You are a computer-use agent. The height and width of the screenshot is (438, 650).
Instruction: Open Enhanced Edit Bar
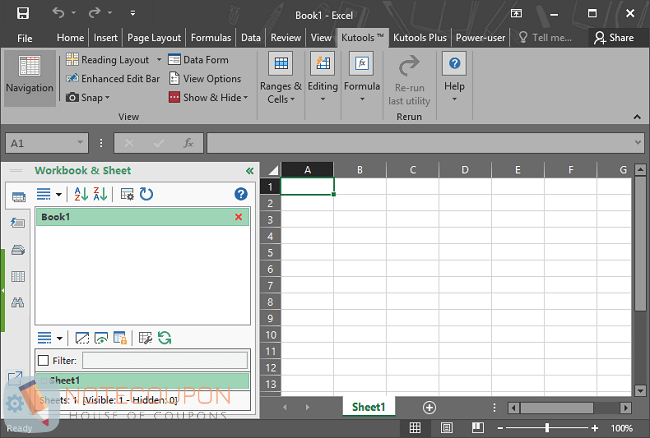click(113, 78)
